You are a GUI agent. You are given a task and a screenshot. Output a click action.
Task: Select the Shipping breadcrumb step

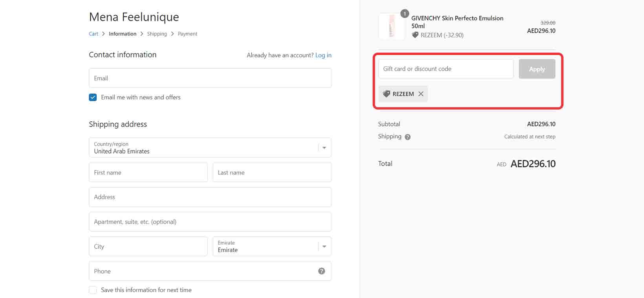(x=157, y=34)
